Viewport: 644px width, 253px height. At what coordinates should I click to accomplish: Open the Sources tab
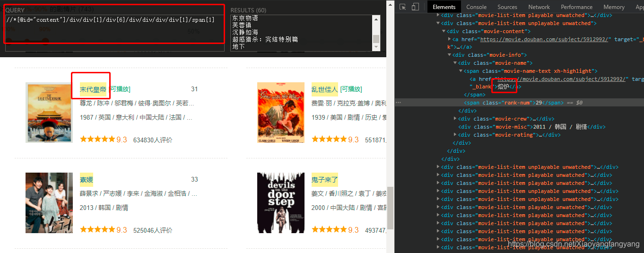507,7
